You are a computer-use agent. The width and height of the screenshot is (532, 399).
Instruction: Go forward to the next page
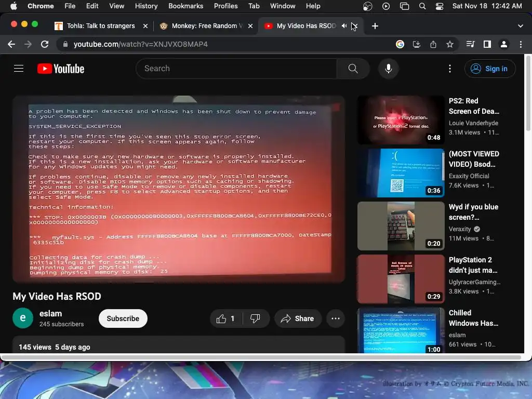[28, 44]
